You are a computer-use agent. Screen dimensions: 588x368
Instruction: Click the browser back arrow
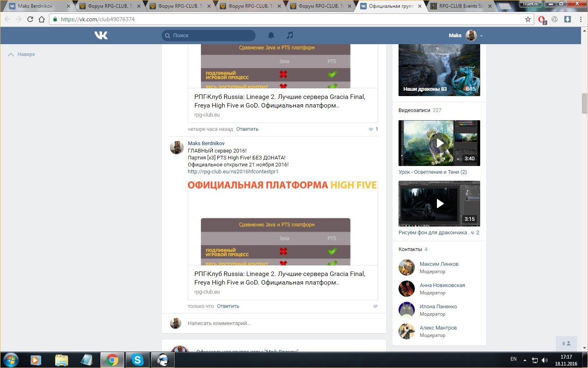[7, 19]
